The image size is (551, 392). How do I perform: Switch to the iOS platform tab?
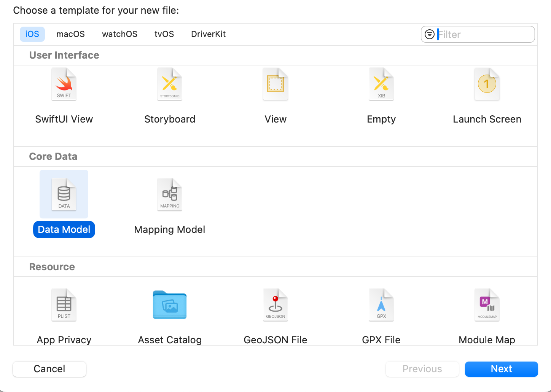pyautogui.click(x=32, y=34)
